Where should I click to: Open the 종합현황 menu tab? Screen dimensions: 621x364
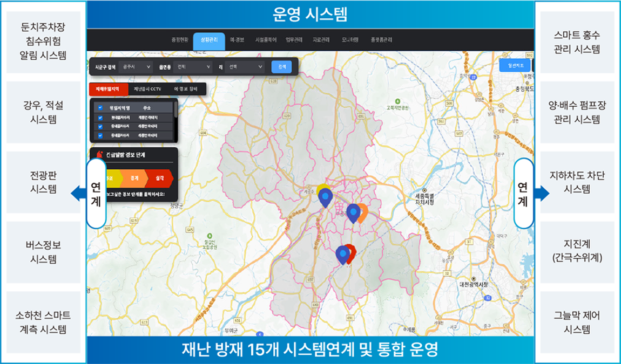coord(180,40)
